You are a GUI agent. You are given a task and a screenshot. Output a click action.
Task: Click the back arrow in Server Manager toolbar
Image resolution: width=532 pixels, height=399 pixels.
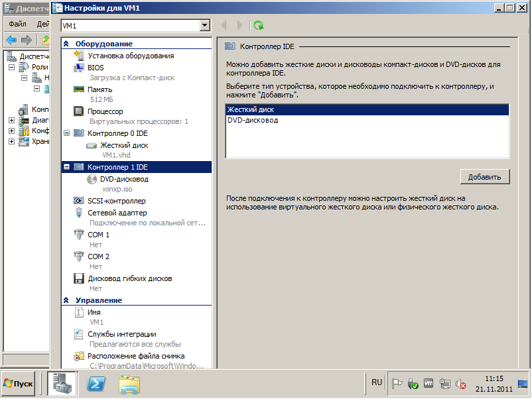click(x=11, y=40)
